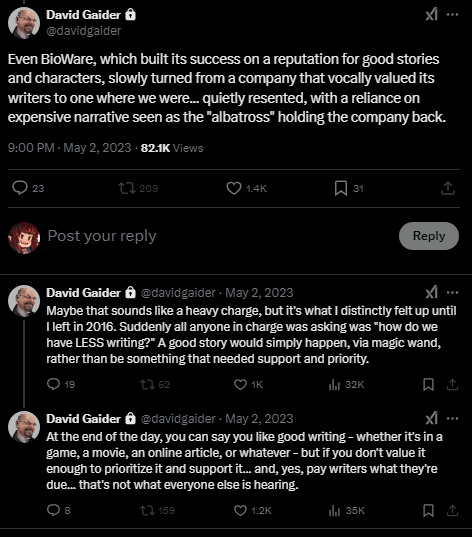Bookmark the main tweet showing 31 bookmarks

[341, 188]
